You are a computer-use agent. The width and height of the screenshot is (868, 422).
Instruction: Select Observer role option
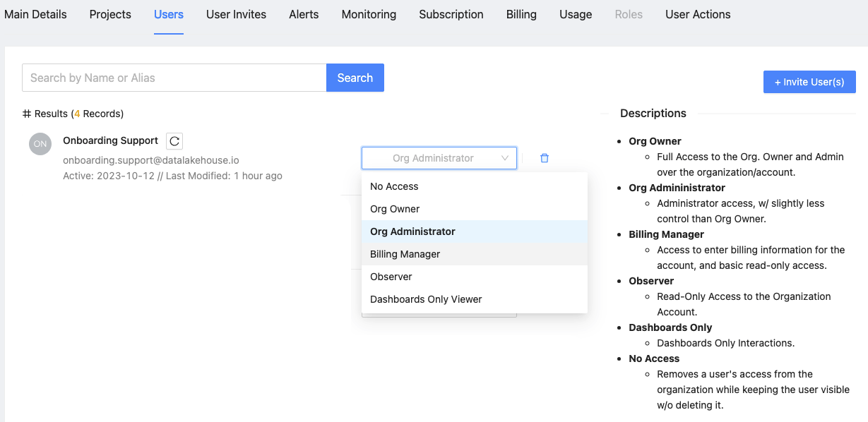click(x=391, y=277)
